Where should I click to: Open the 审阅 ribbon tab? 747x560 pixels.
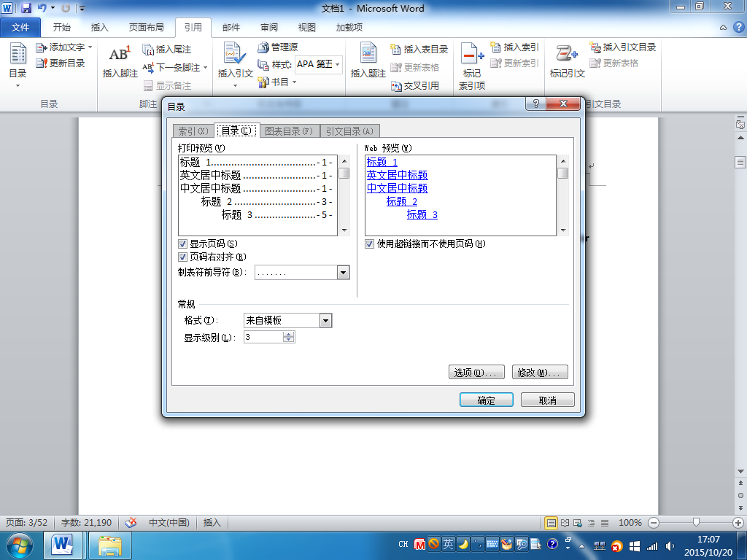(x=268, y=28)
